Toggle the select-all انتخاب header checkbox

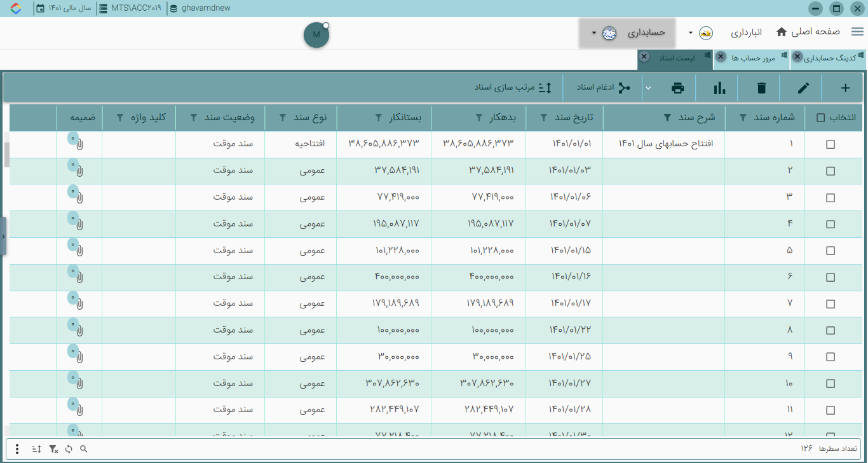tap(821, 118)
